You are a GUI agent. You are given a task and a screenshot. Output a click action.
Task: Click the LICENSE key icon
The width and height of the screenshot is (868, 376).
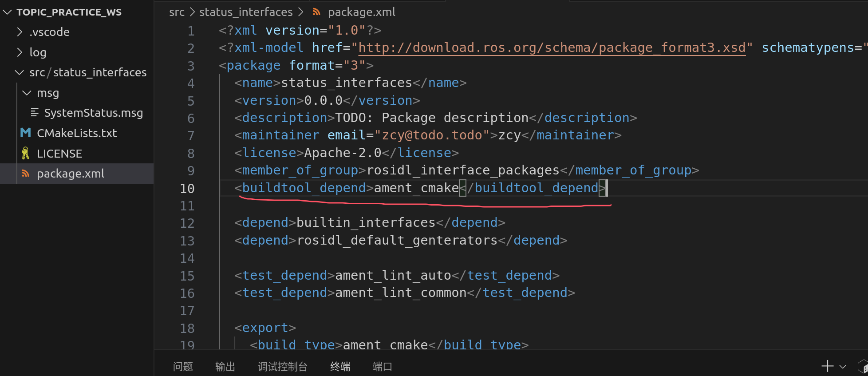(x=26, y=153)
